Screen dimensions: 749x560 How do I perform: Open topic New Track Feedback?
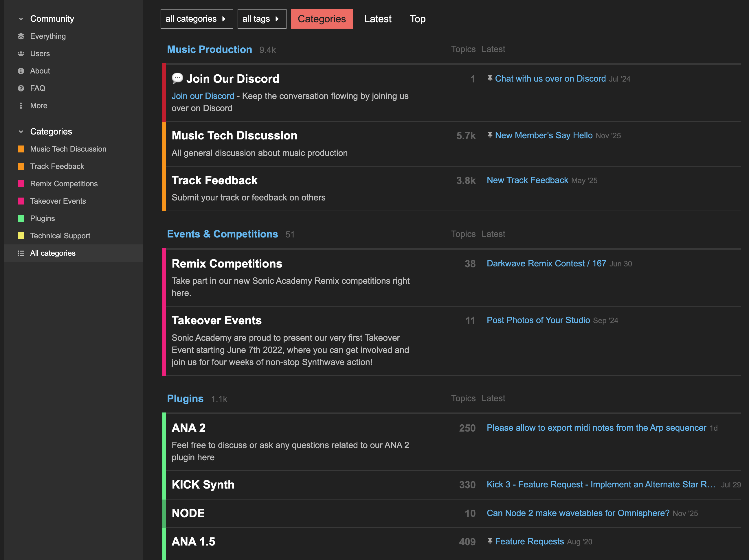pos(527,180)
